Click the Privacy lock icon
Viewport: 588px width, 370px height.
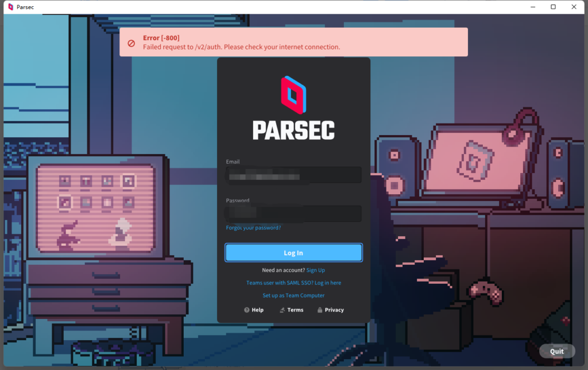coord(319,310)
